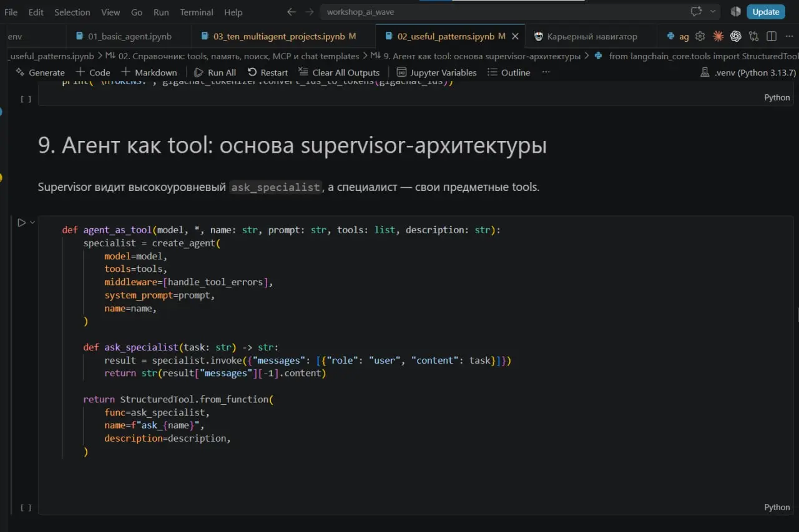Click the "return StructuredTool.from_function(" line
799x532 pixels.
pos(179,399)
